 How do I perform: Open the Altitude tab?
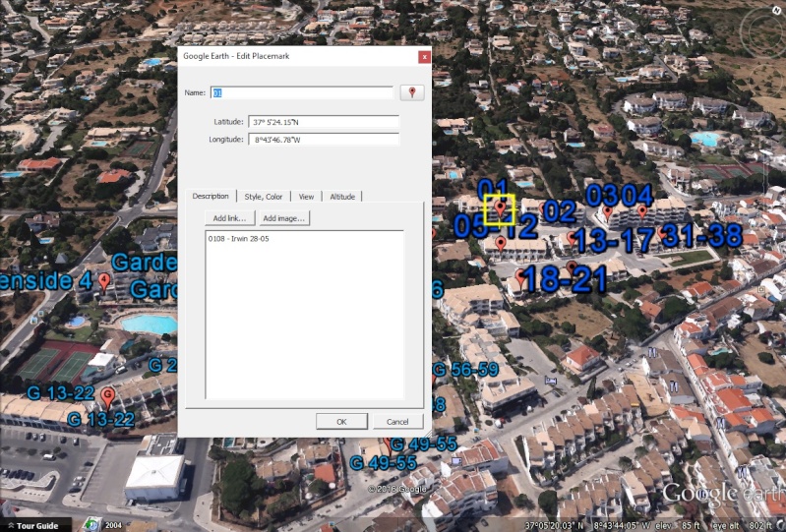(x=342, y=197)
